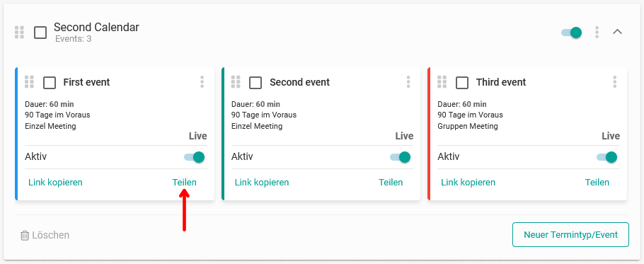This screenshot has height=264, width=644.
Task: Click Live status on Third event
Action: 611,137
